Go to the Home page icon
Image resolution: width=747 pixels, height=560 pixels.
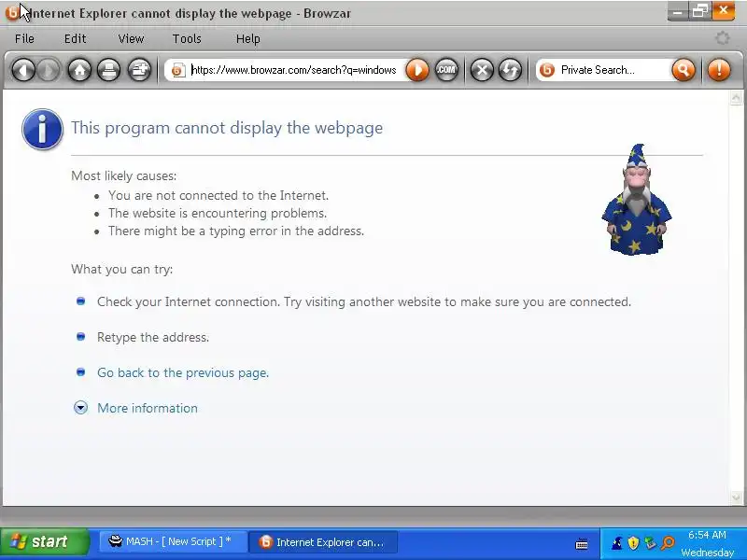[79, 71]
